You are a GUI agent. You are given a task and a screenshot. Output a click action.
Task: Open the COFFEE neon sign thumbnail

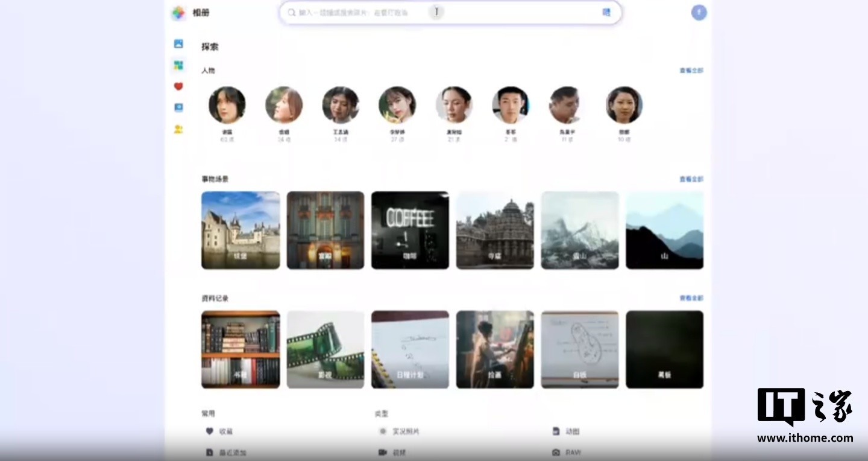point(410,230)
